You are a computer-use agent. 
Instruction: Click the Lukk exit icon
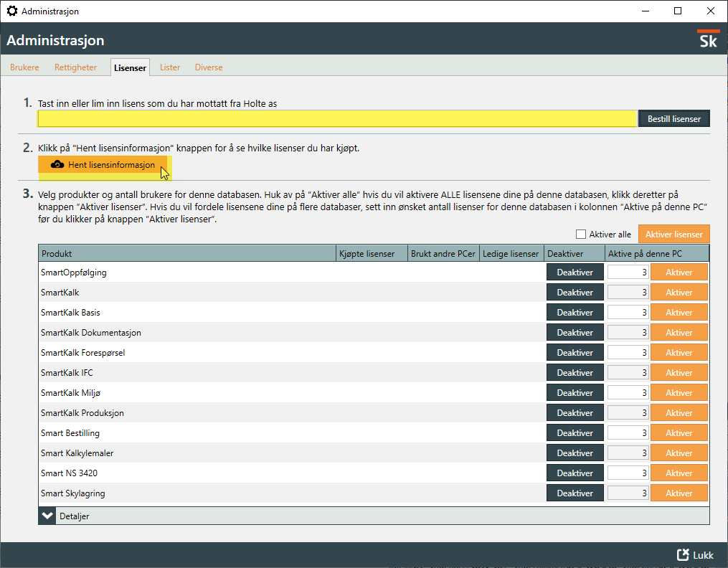tap(683, 555)
